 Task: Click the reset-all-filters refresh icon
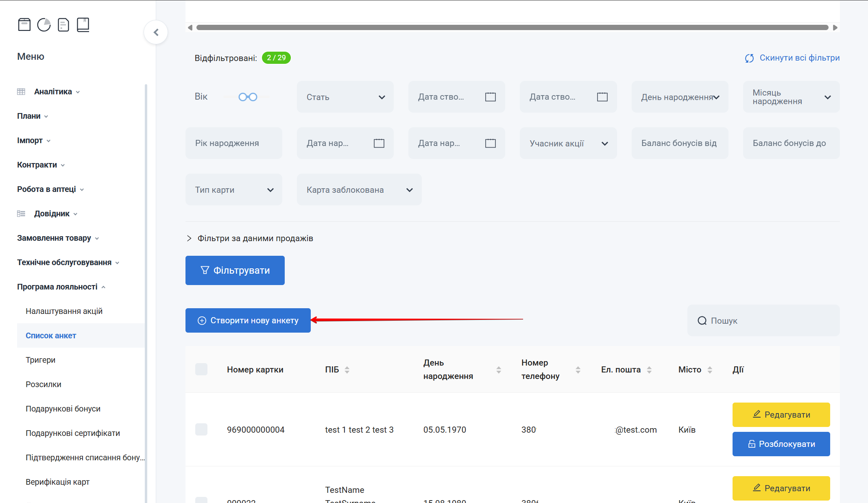point(749,58)
